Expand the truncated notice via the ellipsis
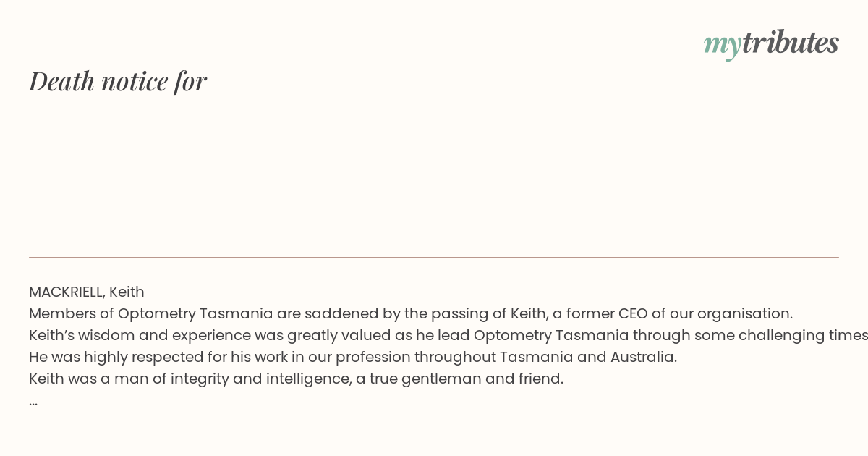The width and height of the screenshot is (868, 456). pyautogui.click(x=33, y=403)
